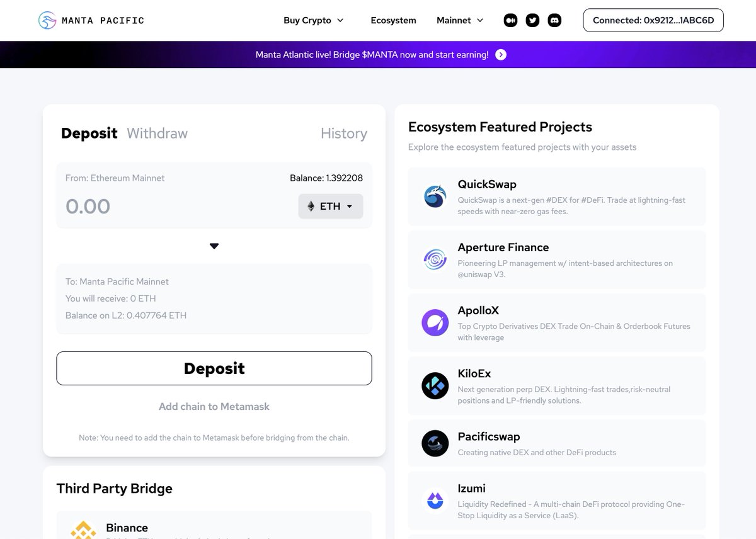The image size is (756, 539).
Task: Open the Binance third party bridge title
Action: tap(127, 528)
